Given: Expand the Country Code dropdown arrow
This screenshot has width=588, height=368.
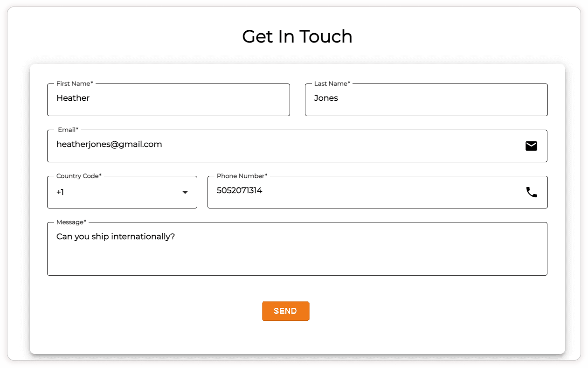Looking at the screenshot, I should 185,192.
